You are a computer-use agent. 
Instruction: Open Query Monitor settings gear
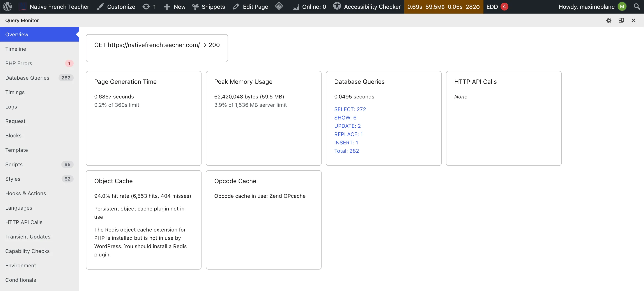coord(609,21)
